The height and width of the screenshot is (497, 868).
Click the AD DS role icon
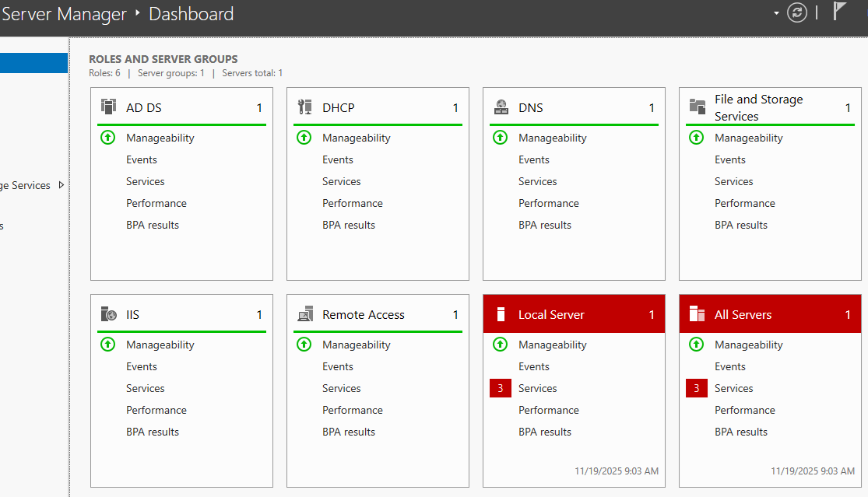pos(108,107)
